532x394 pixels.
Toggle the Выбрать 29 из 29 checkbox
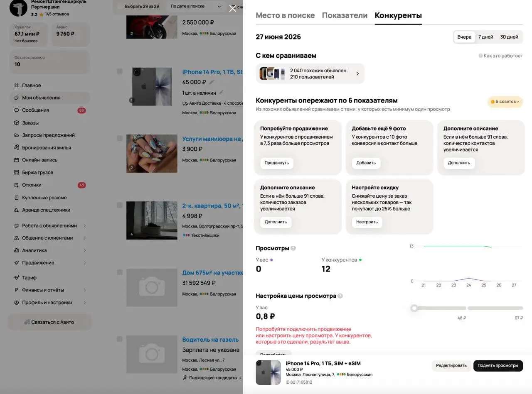point(120,7)
